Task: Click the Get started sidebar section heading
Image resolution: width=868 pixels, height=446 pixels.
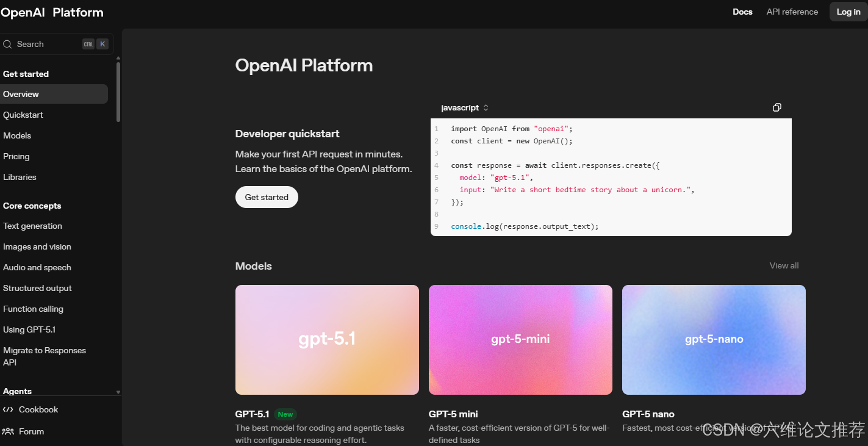Action: [x=26, y=74]
